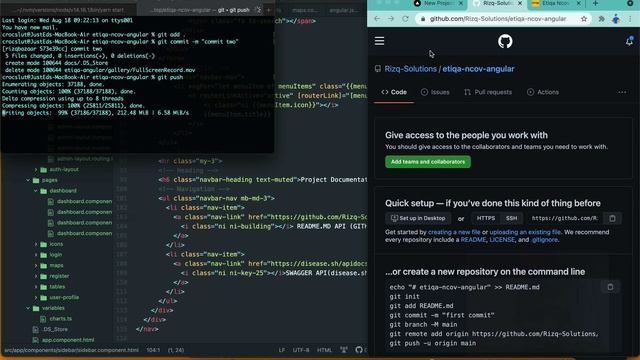Open the Chrome profile avatar

click(x=616, y=19)
